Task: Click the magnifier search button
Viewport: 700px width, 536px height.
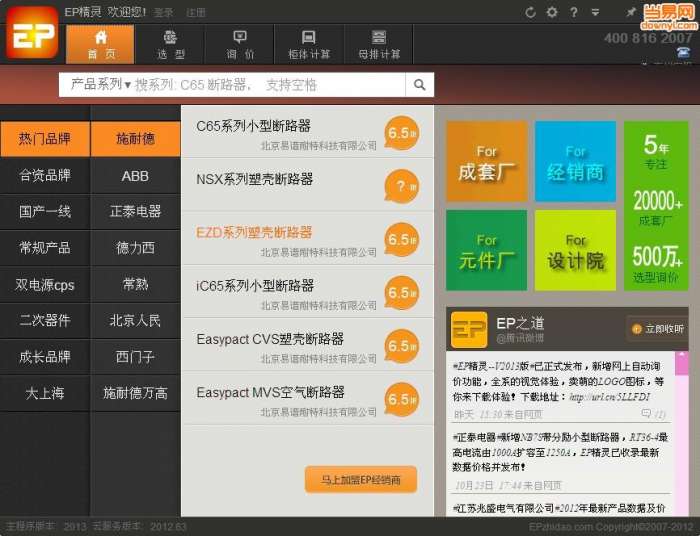Action: pos(419,84)
